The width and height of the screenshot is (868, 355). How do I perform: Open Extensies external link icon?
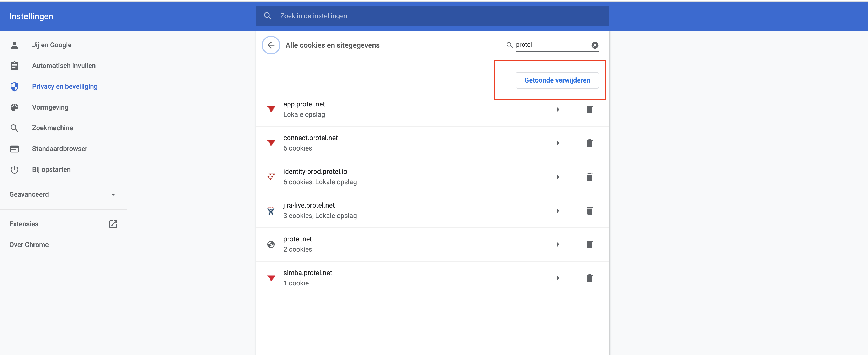pyautogui.click(x=113, y=224)
